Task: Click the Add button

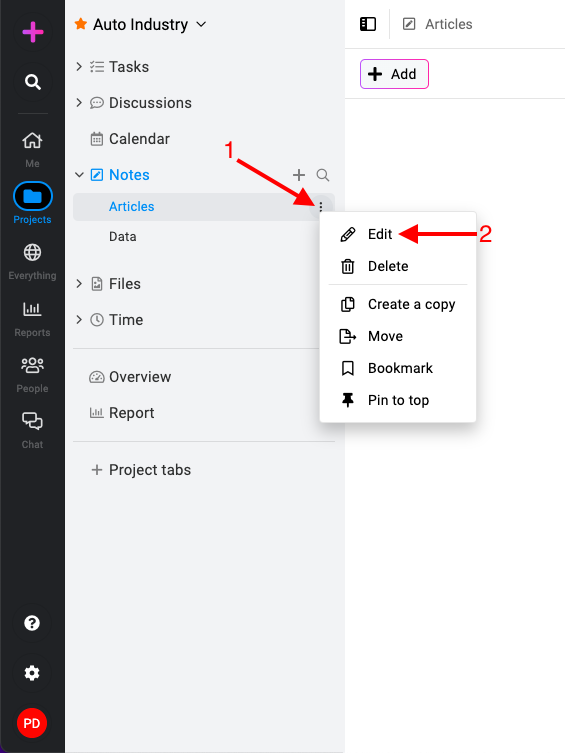Action: tap(394, 74)
